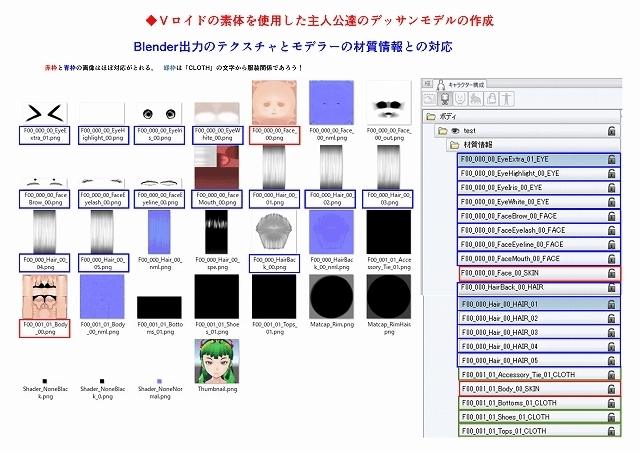Viewport: 640px width, 453px height.
Task: Click file name Shader_NoneBlack_0.png
Action: tap(102, 393)
